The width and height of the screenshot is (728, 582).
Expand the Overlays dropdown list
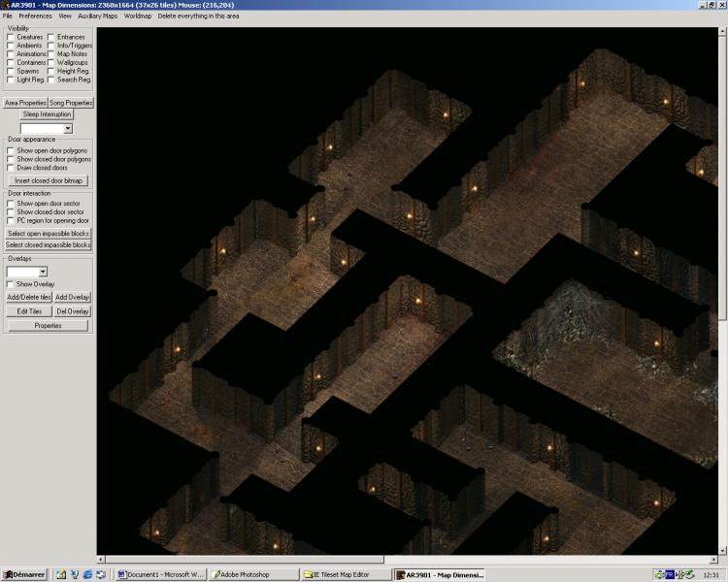coord(43,272)
